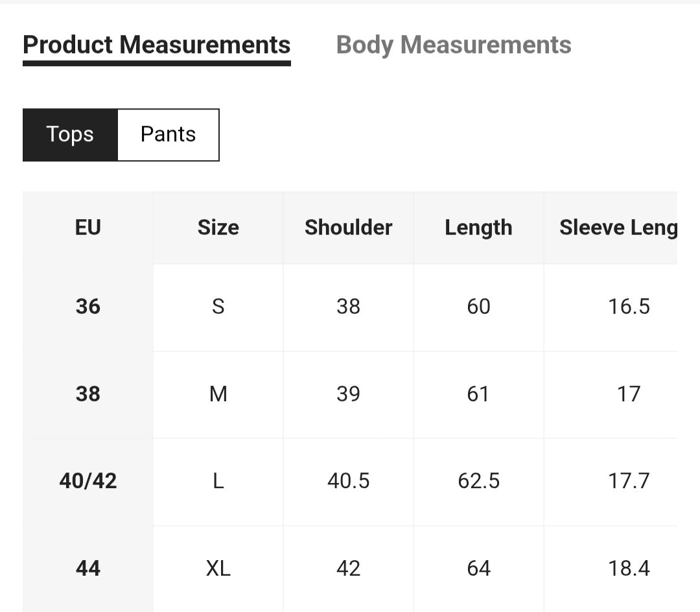Viewport: 700px width, 612px height.
Task: Click the 40.5 shoulder value for L
Action: 348,481
